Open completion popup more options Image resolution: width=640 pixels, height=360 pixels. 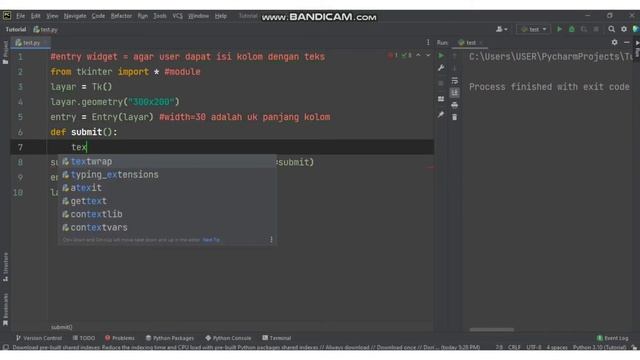[271, 240]
